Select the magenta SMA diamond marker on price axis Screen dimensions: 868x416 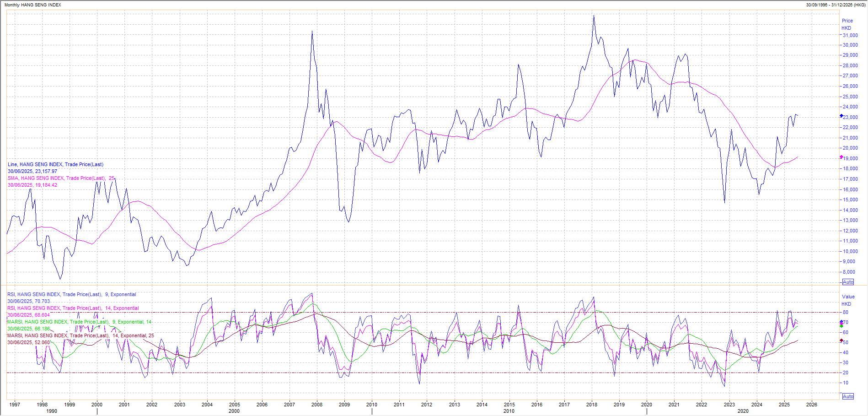point(841,157)
